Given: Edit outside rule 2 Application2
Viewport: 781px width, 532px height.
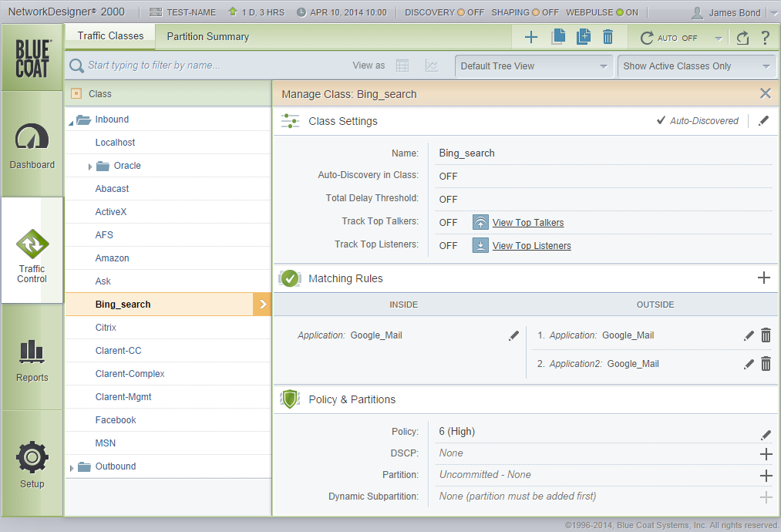Looking at the screenshot, I should (x=749, y=364).
